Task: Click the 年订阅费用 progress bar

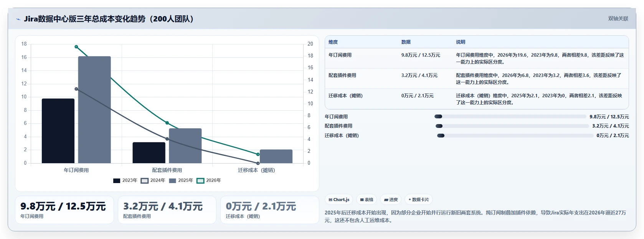Action: point(510,116)
